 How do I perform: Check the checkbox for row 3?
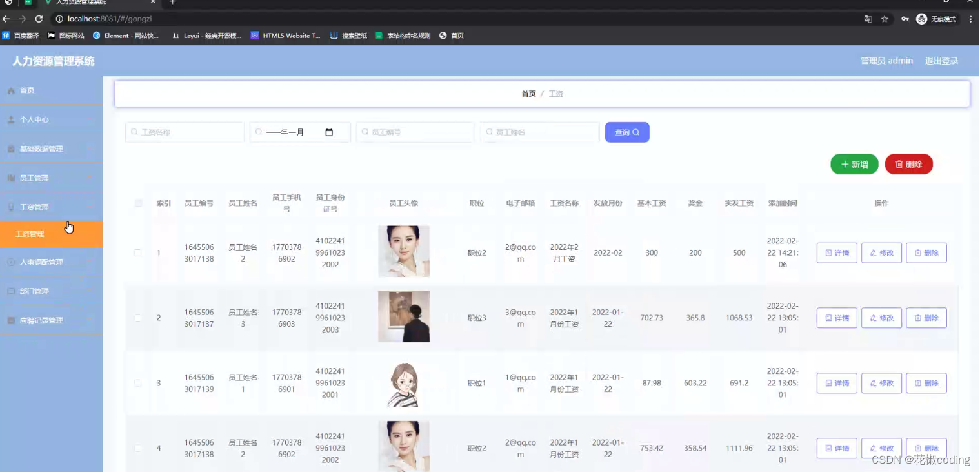pos(137,383)
